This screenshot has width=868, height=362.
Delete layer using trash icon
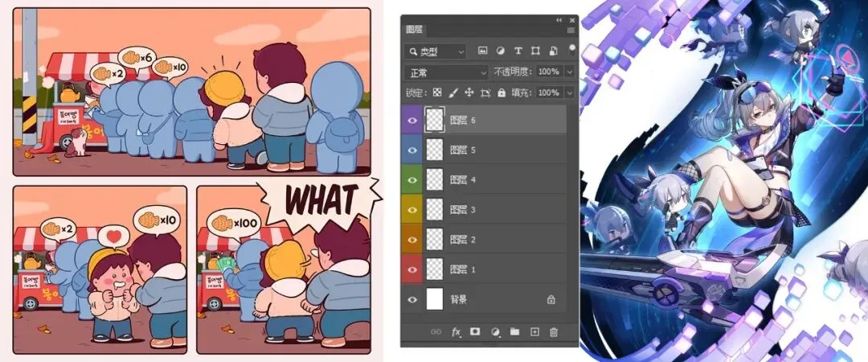click(554, 331)
